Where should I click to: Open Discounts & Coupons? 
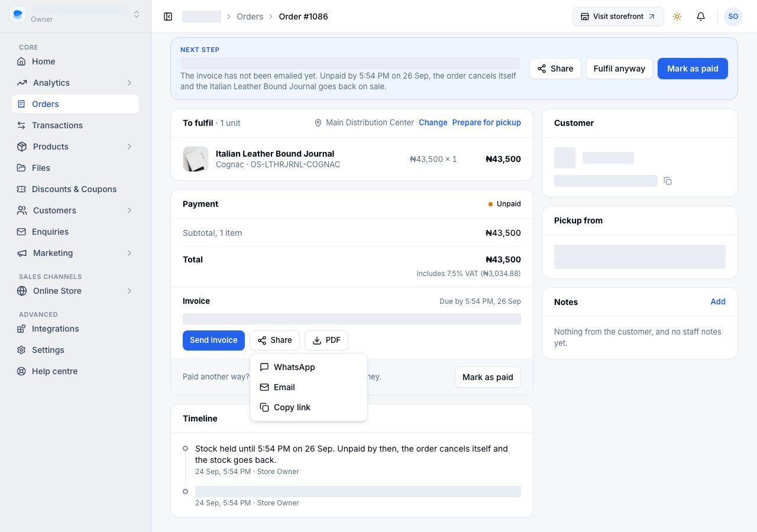coord(75,189)
